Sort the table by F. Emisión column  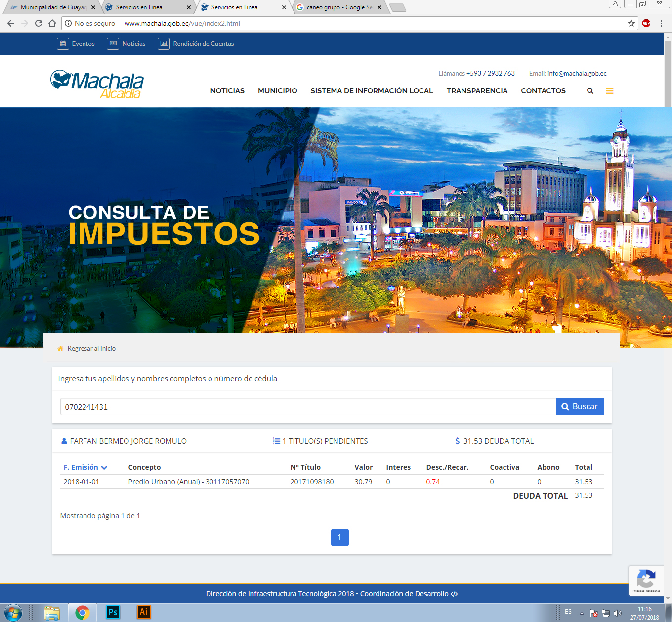tap(85, 467)
